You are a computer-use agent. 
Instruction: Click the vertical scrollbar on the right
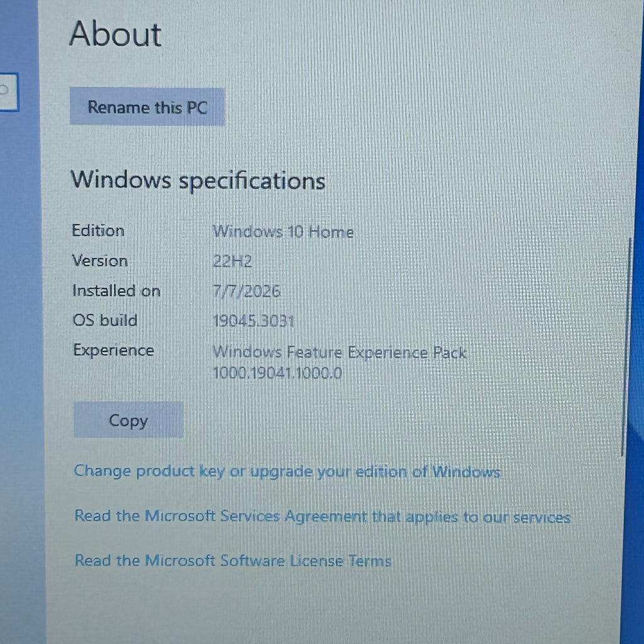[626, 347]
